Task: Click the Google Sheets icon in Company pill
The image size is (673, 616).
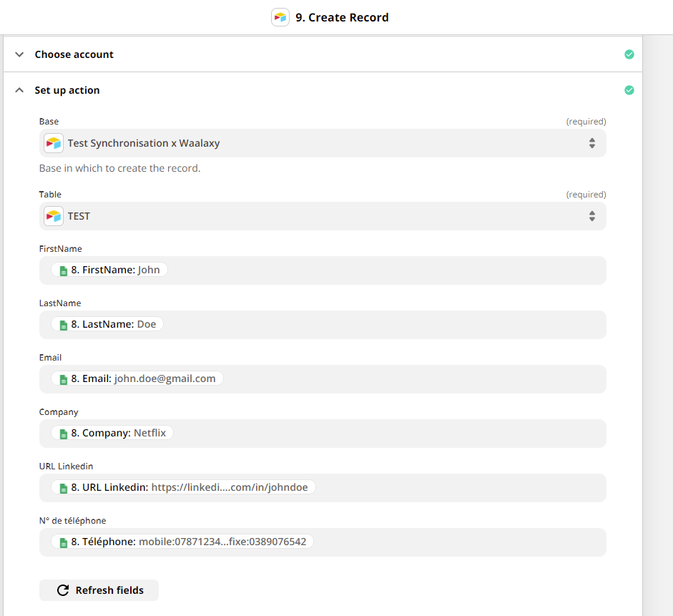Action: point(64,434)
